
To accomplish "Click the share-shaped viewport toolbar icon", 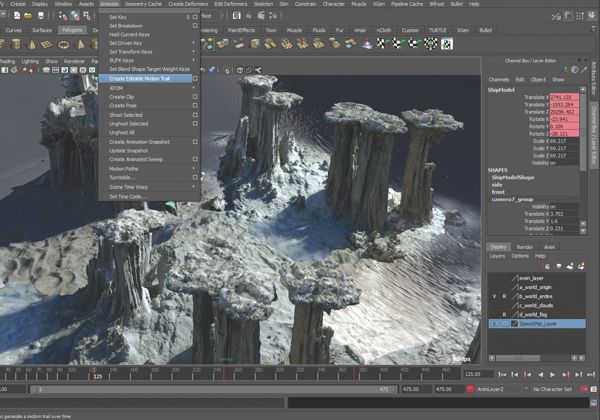I will pos(258,70).
